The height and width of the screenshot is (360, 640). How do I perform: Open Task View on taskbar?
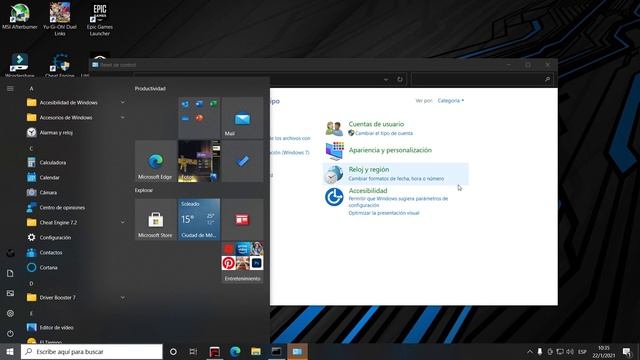193,351
